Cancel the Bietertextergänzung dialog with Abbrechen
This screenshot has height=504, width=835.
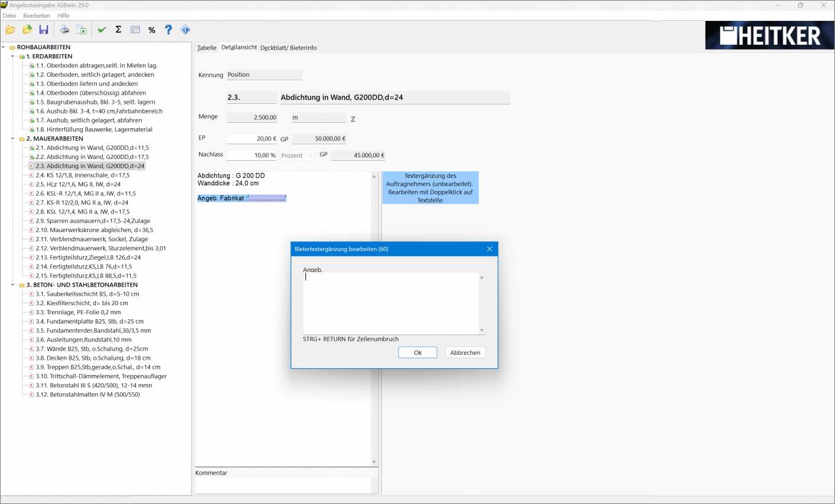coord(465,352)
